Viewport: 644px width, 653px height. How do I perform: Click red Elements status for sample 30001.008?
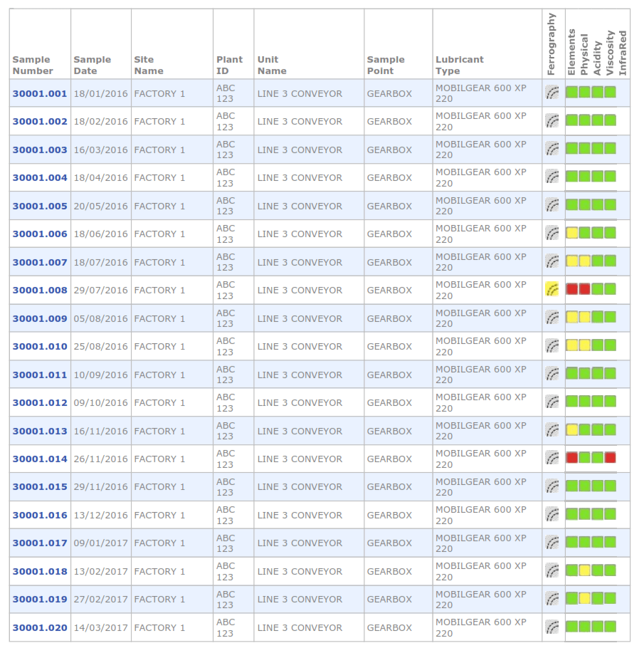572,288
